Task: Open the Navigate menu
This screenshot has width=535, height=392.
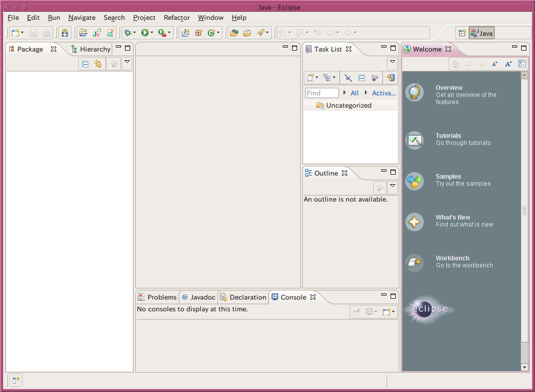Action: tap(82, 18)
